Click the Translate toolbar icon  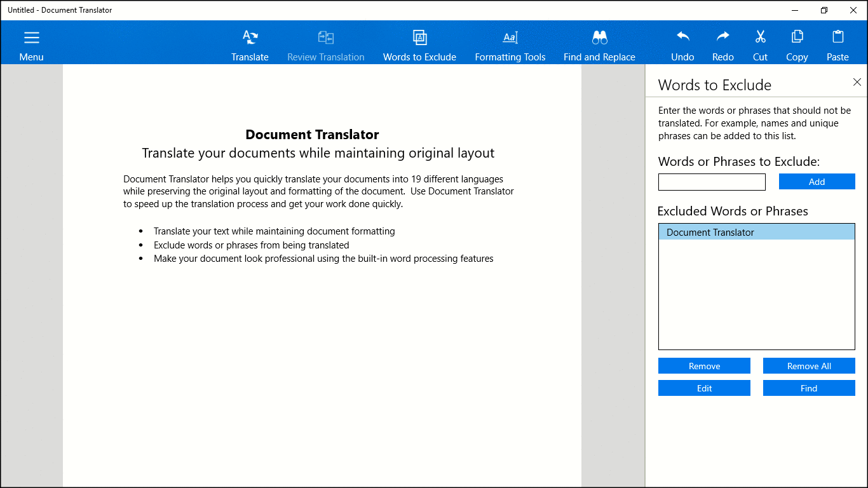pos(250,38)
